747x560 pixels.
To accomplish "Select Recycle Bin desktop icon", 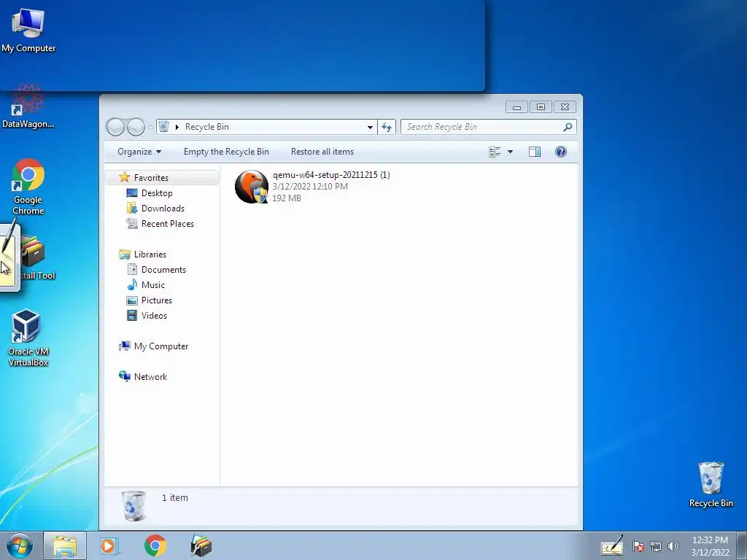I will tap(711, 484).
